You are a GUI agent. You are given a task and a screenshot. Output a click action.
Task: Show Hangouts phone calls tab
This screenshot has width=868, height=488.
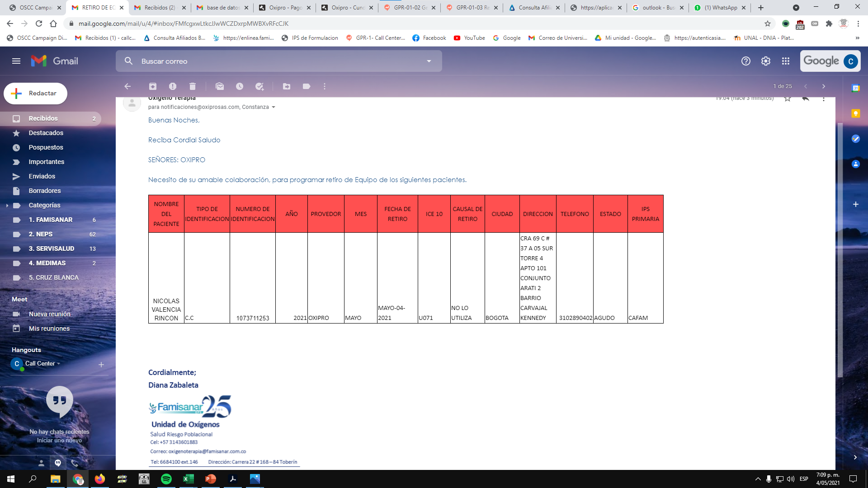click(x=75, y=463)
